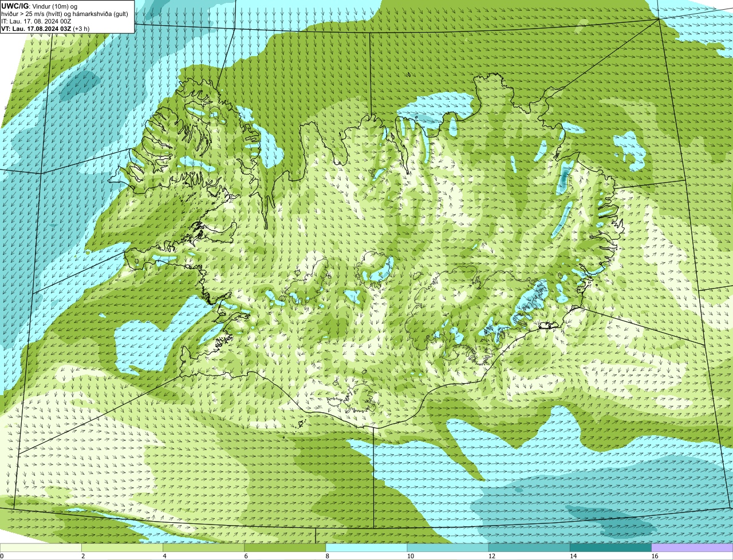Click the teal 12–14 m/s legend swatch

tap(529, 548)
